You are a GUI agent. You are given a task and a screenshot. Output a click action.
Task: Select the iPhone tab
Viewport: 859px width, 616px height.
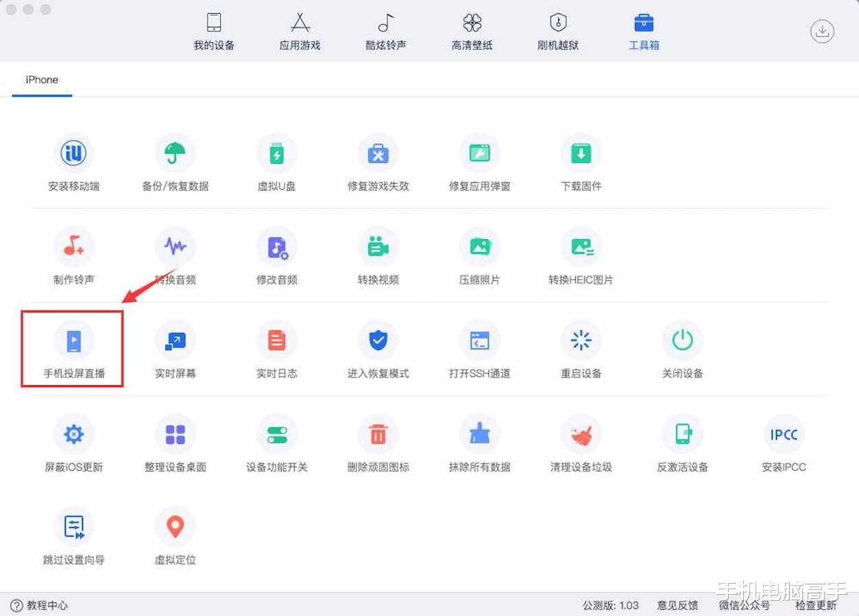point(41,79)
